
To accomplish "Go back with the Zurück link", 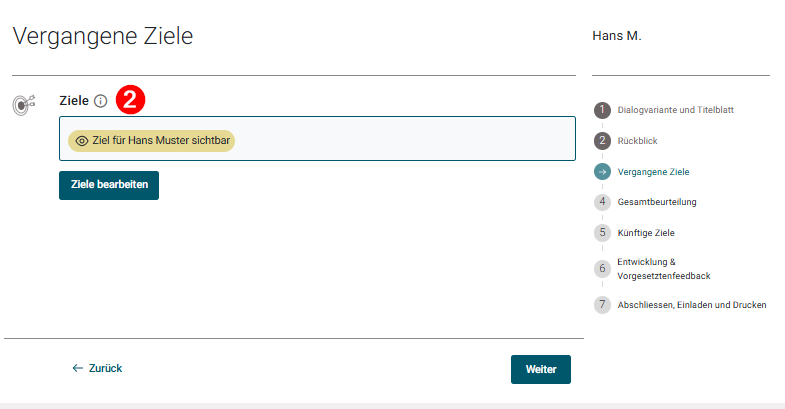I will click(97, 368).
